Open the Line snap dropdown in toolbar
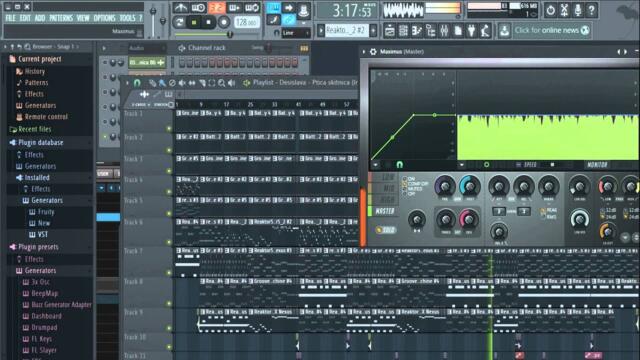This screenshot has width=640, height=360. tap(296, 33)
